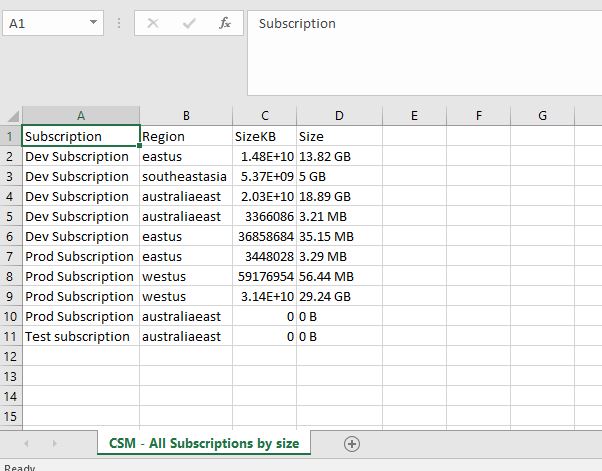Select column G header
The image size is (602, 471).
pyautogui.click(x=542, y=116)
